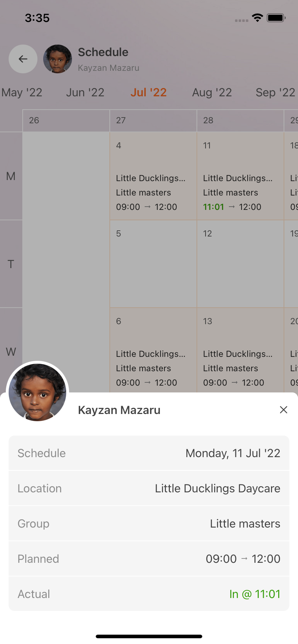Open the Wednesday 13 July schedule entry

click(x=240, y=350)
